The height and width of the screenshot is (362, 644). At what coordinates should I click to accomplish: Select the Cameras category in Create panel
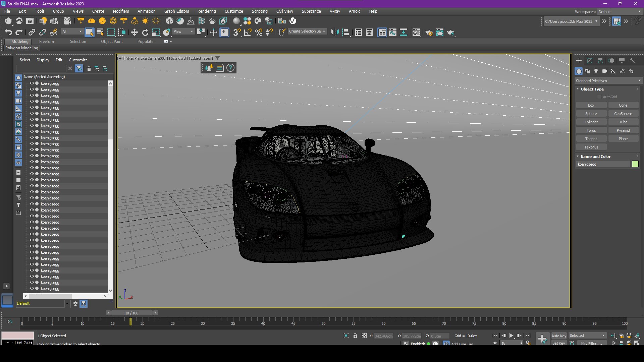click(x=605, y=71)
